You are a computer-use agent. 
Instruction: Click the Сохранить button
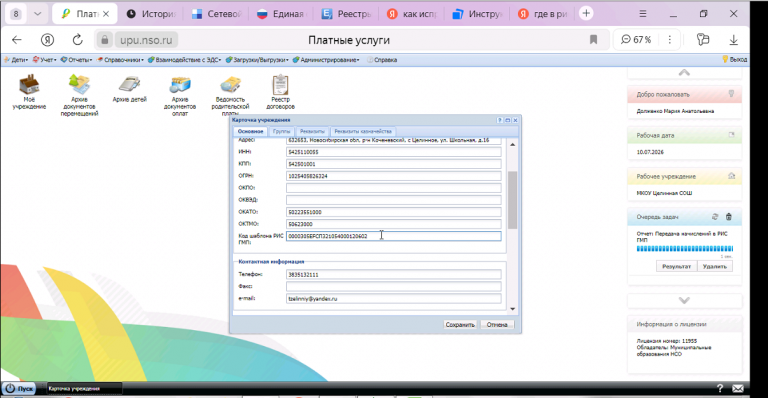point(460,325)
